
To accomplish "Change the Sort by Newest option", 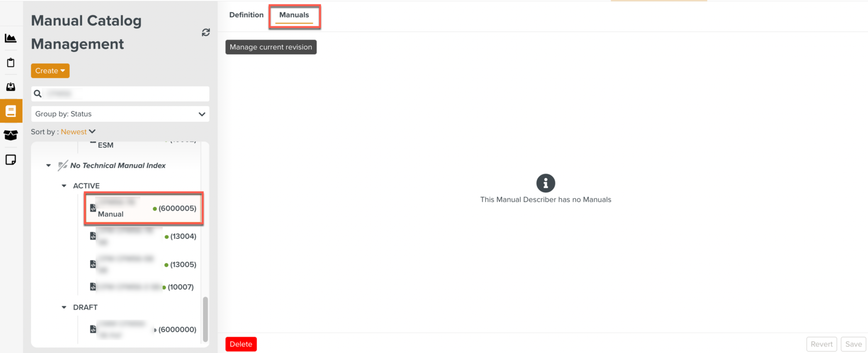I will point(78,132).
